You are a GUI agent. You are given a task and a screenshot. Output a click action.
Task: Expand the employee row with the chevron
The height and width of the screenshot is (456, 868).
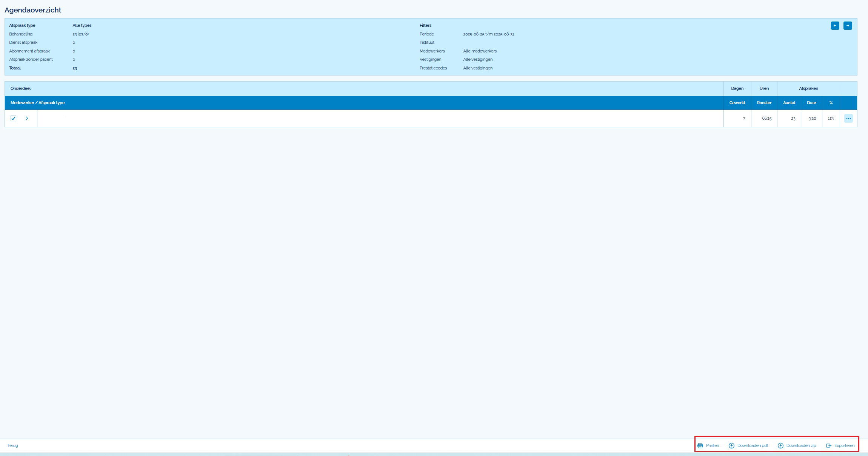tap(27, 119)
